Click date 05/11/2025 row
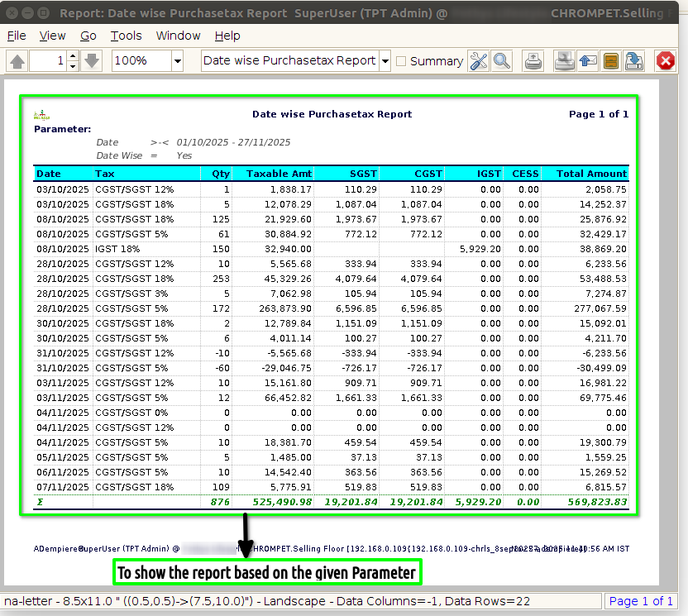688x616 pixels. [63, 457]
